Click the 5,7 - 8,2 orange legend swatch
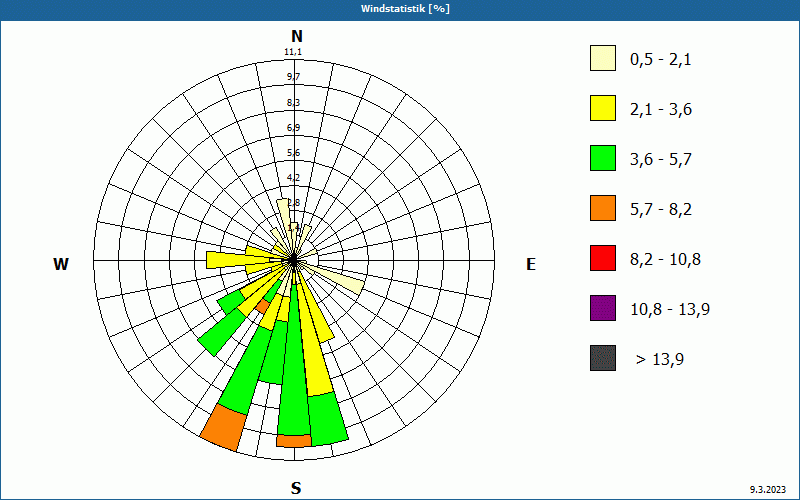This screenshot has height=500, width=800. (603, 208)
